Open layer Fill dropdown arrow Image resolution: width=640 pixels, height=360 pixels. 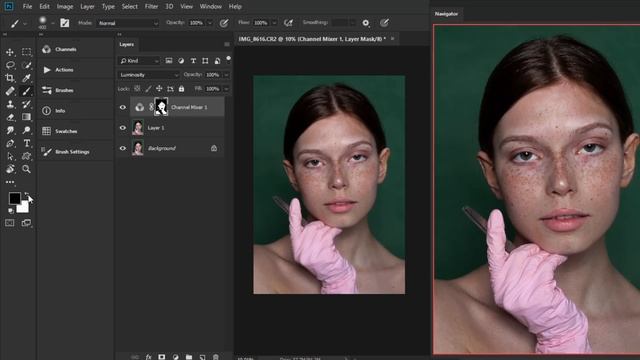[226, 89]
